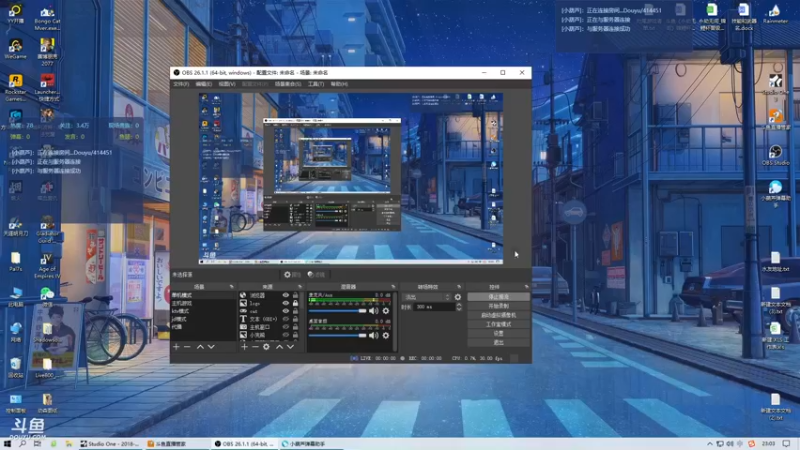
Task: Switch to Studio One taskbar window
Action: [x=110, y=444]
